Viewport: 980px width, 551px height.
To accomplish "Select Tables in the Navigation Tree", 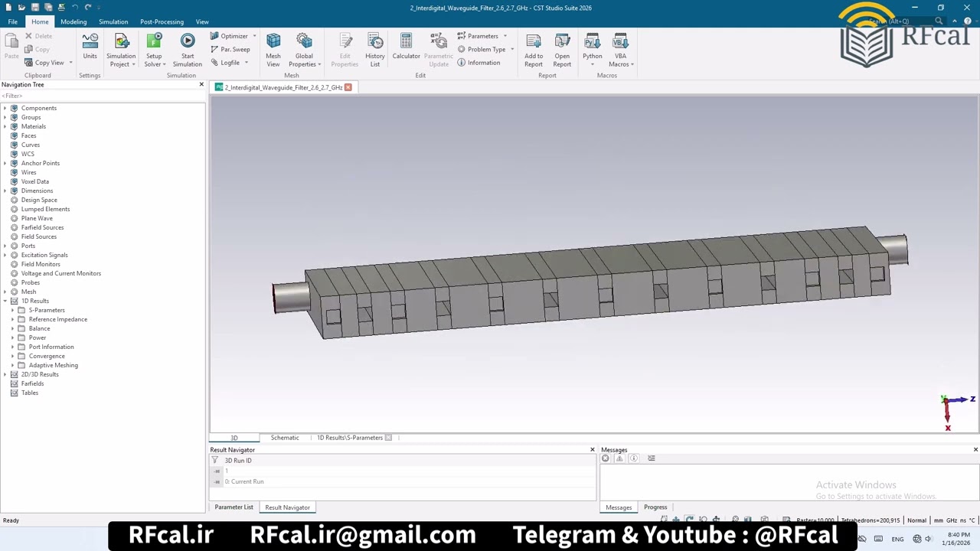I will pos(29,393).
